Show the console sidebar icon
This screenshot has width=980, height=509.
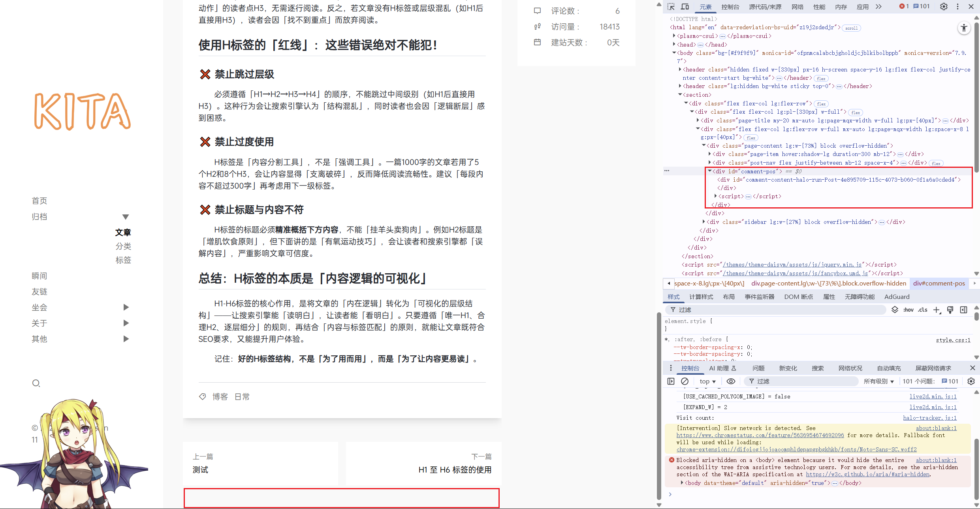click(671, 381)
